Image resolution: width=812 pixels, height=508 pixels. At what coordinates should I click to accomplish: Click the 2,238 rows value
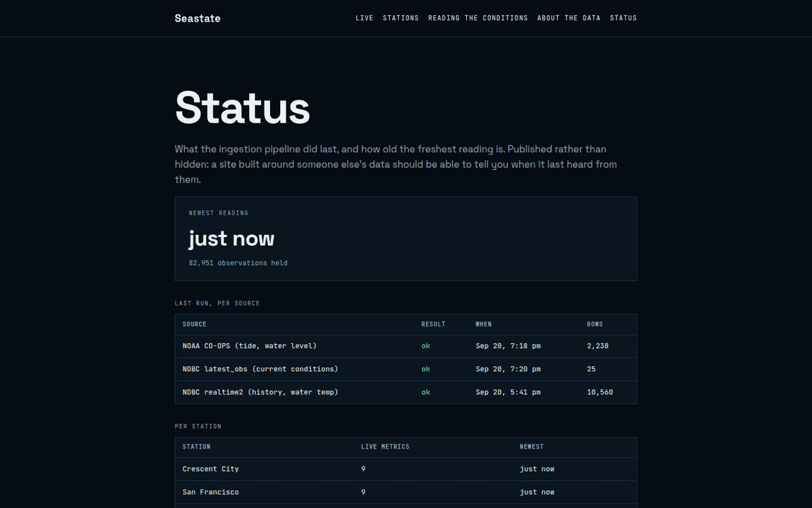click(x=597, y=346)
